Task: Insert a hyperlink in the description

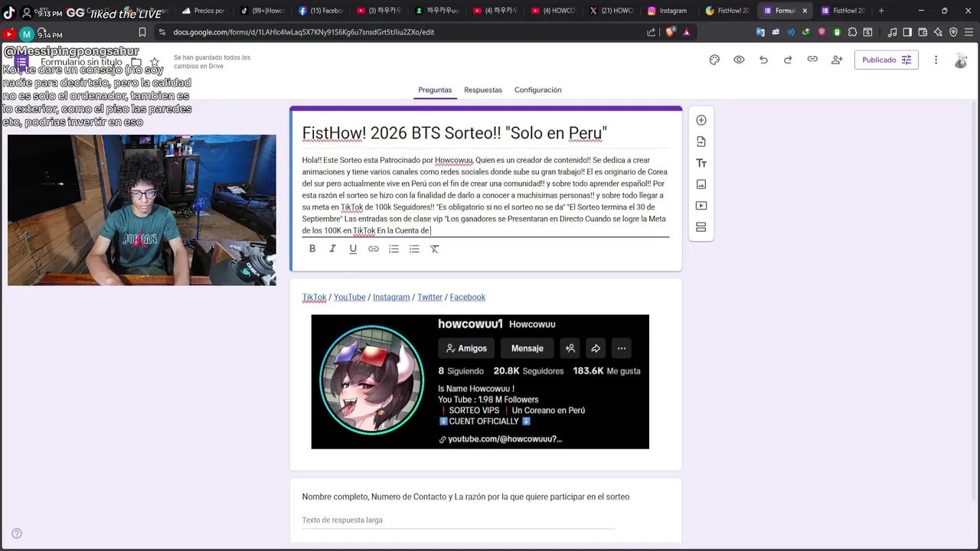Action: pyautogui.click(x=374, y=249)
